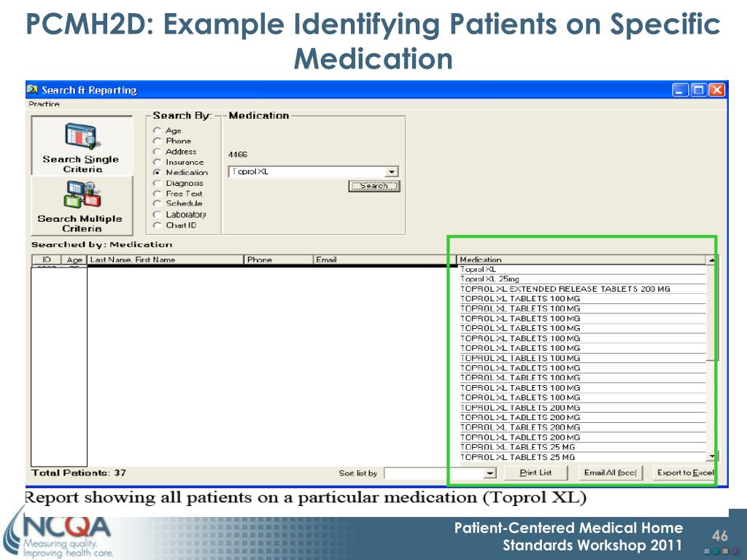Click the '4466' medication code text
Image resolution: width=747 pixels, height=560 pixels.
point(238,155)
